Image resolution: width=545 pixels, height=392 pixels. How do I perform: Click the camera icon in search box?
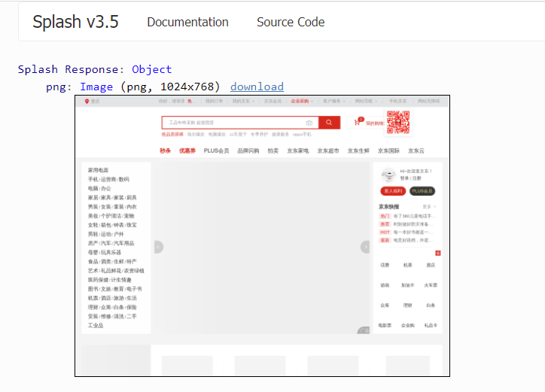(309, 123)
